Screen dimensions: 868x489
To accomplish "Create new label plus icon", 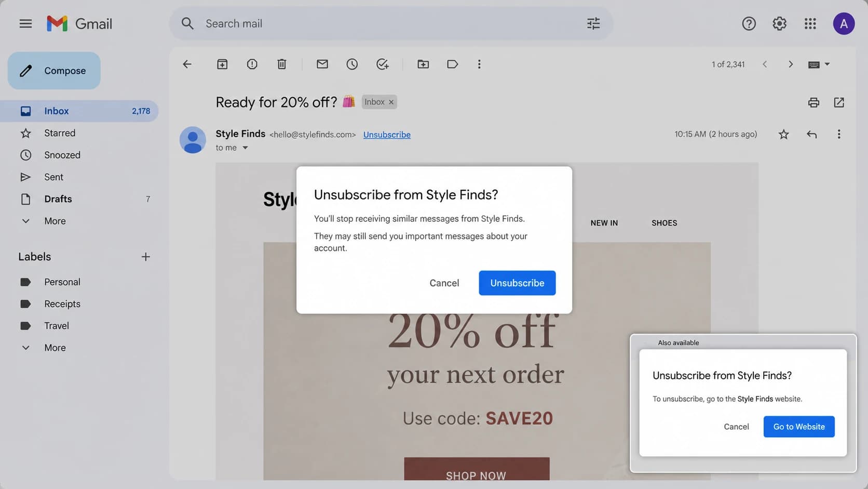I will point(146,257).
